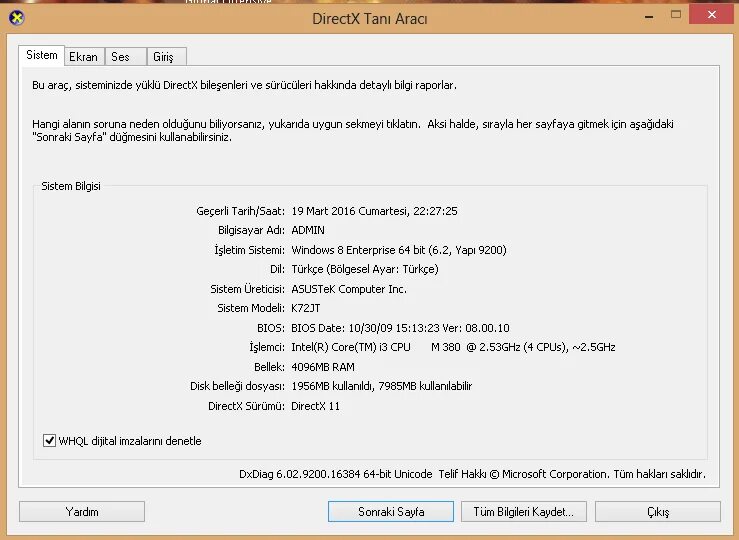Click the İşlemci label
Screen dimensions: 739x540
pyautogui.click(x=267, y=347)
